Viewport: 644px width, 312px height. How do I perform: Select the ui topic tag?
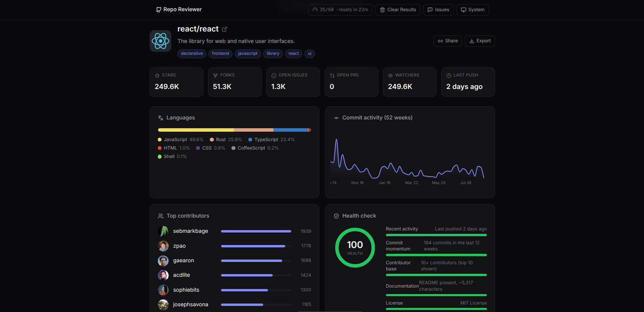pos(309,53)
